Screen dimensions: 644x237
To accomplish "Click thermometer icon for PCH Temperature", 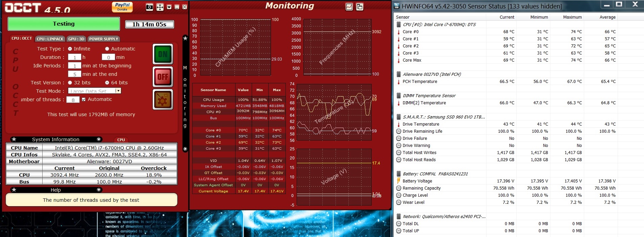I will click(x=399, y=82).
